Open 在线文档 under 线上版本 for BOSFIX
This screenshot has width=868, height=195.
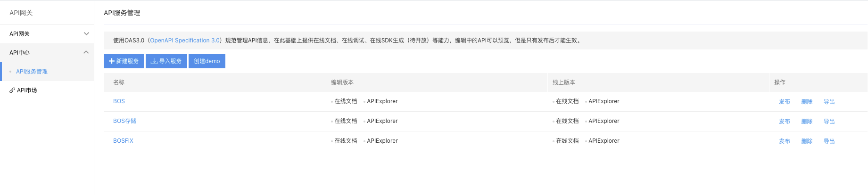567,141
